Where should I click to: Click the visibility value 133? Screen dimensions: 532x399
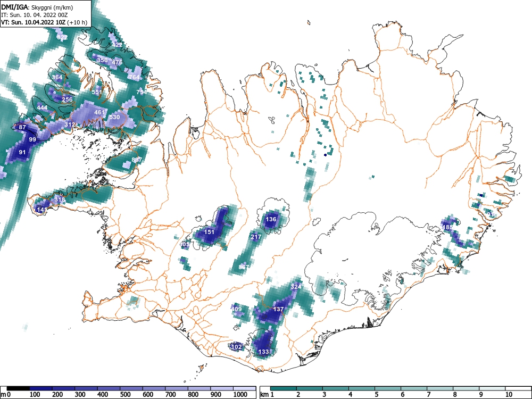point(264,352)
